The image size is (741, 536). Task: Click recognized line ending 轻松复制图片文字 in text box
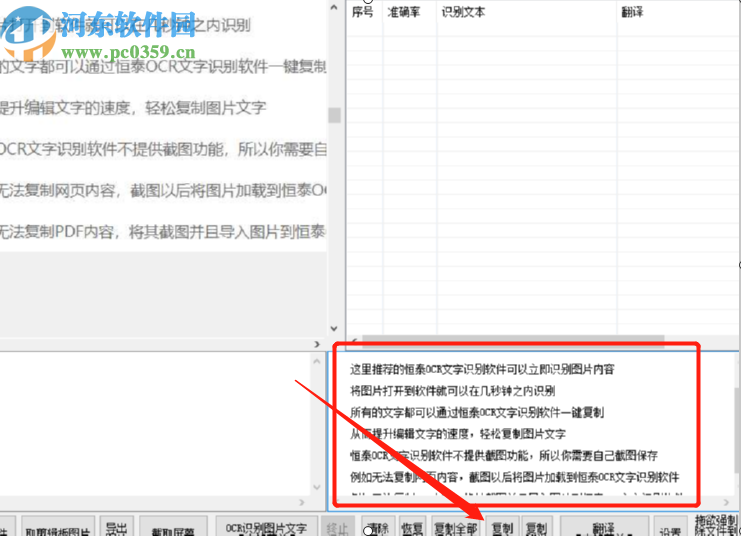pos(457,434)
